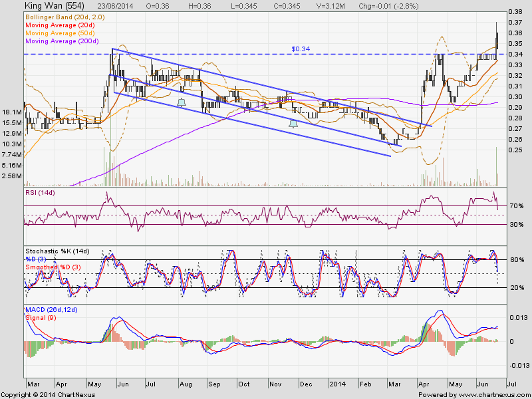Click the Oct month on time axis
Screen dimensions: 532x399
243,385
